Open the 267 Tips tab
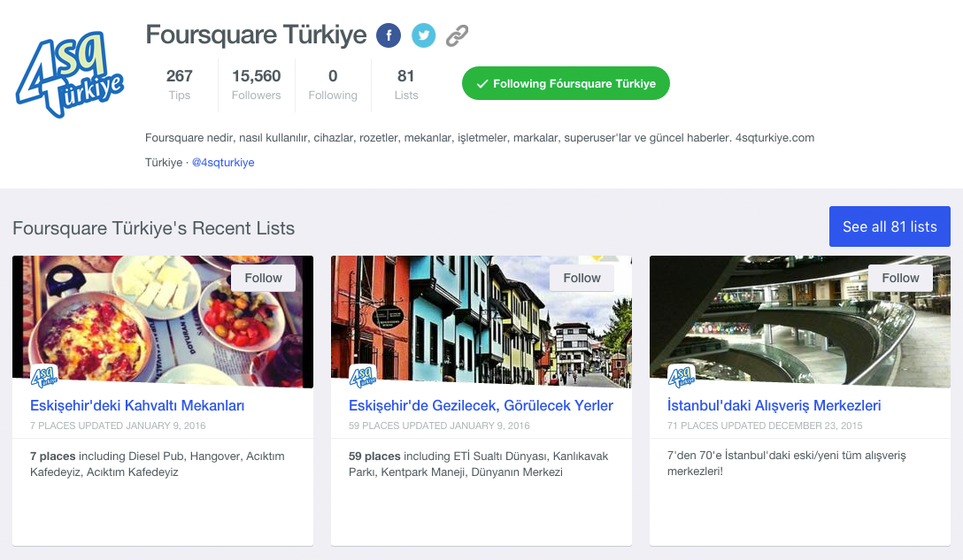Screen dimensions: 963x560 pos(180,85)
